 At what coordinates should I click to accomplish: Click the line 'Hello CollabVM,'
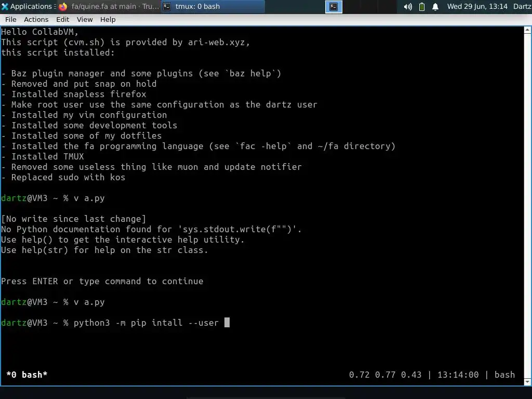[39, 32]
